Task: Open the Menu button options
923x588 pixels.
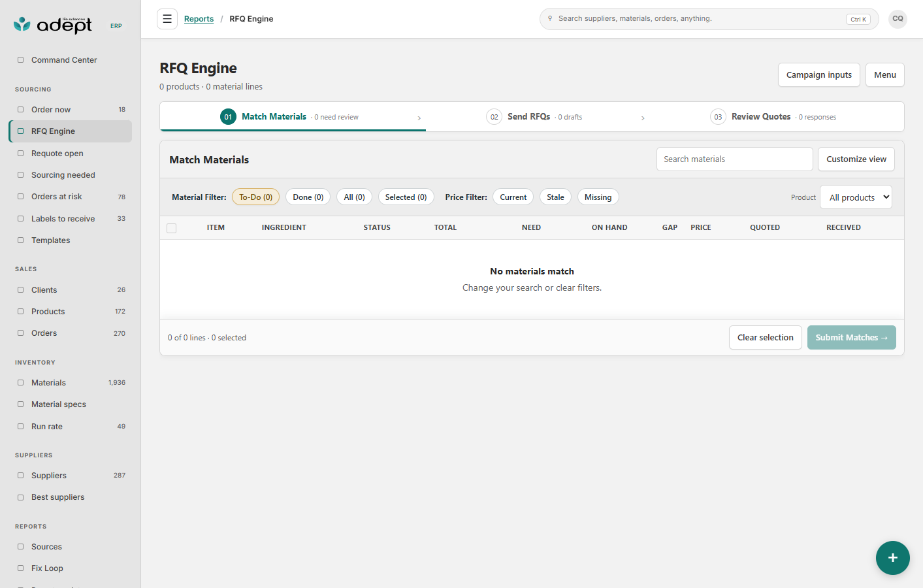Action: (884, 74)
